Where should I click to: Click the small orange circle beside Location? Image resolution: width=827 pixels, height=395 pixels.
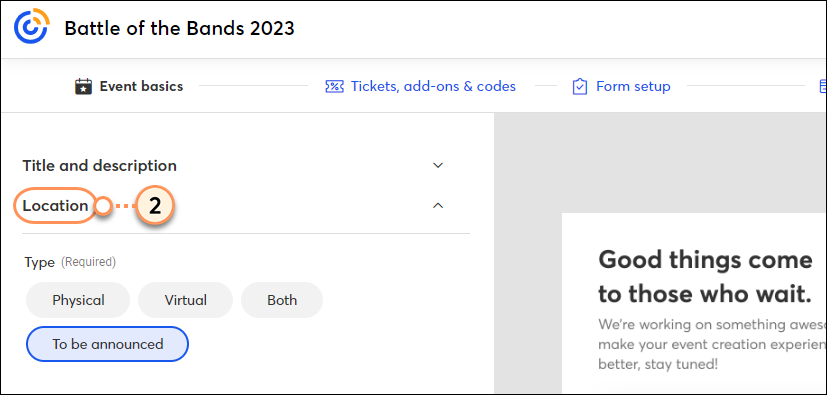pos(104,206)
